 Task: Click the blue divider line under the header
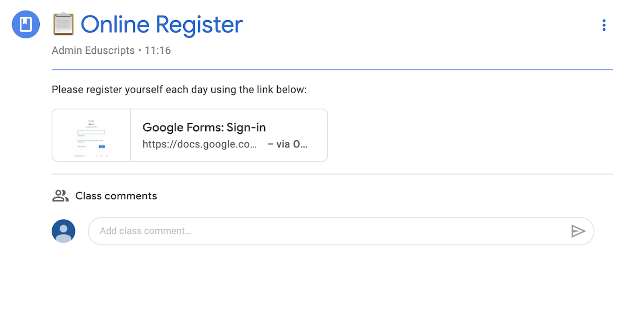coord(332,69)
